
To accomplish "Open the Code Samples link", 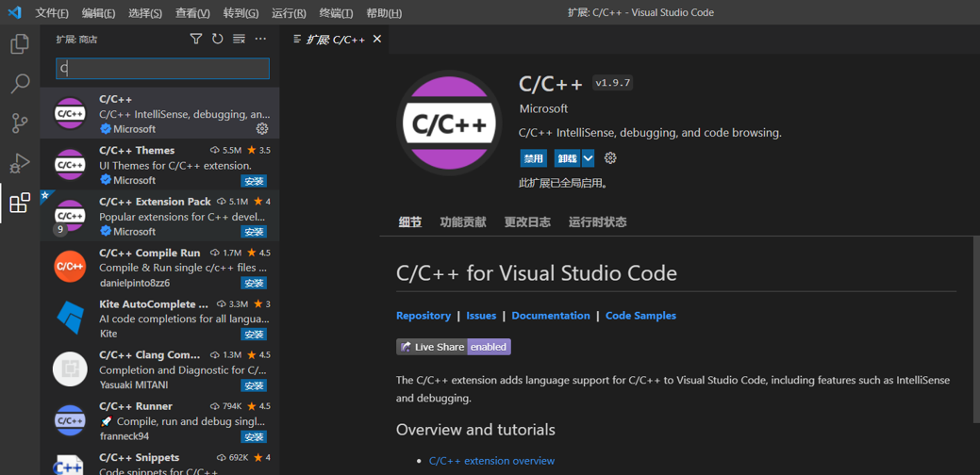I will click(x=640, y=316).
